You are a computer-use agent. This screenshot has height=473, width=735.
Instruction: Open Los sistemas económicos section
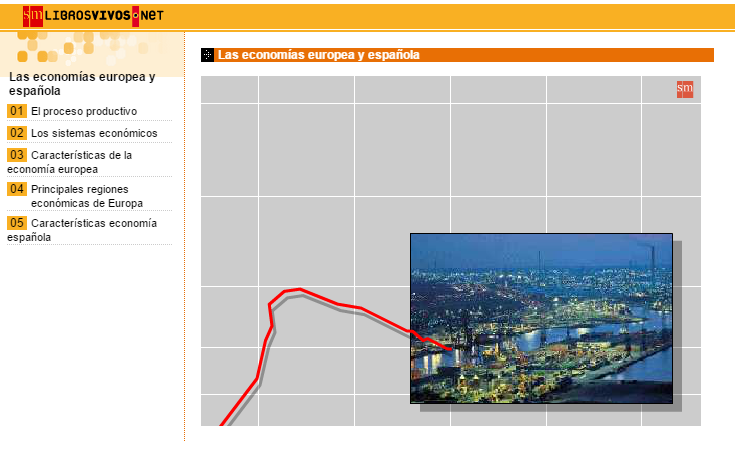point(94,133)
